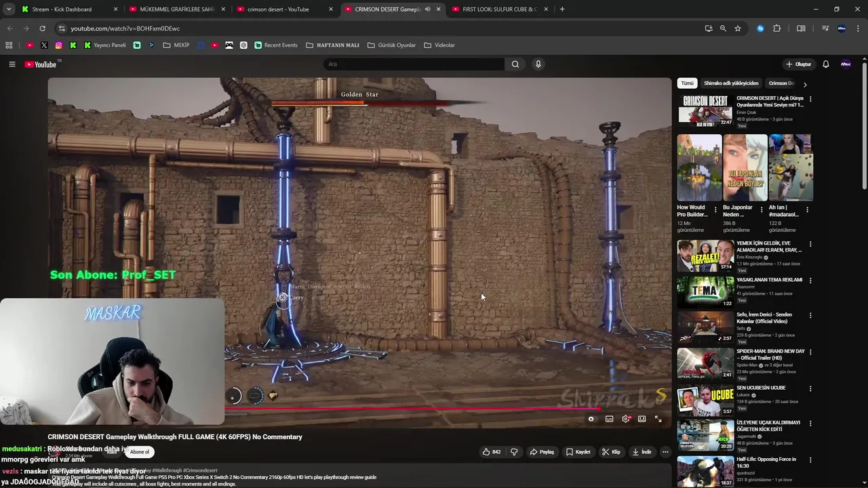Open Chrome zoom magnifier in address bar

click(723, 28)
